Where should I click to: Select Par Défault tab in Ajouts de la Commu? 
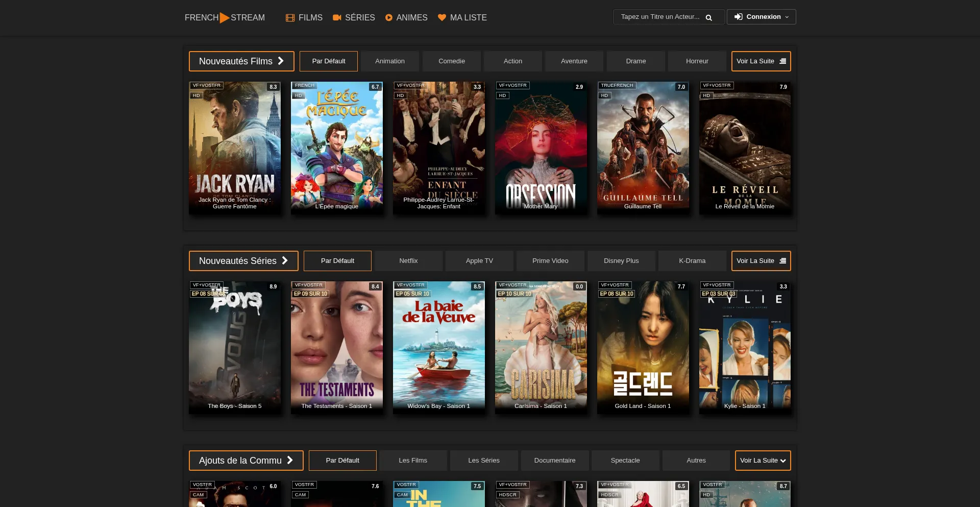pyautogui.click(x=342, y=461)
